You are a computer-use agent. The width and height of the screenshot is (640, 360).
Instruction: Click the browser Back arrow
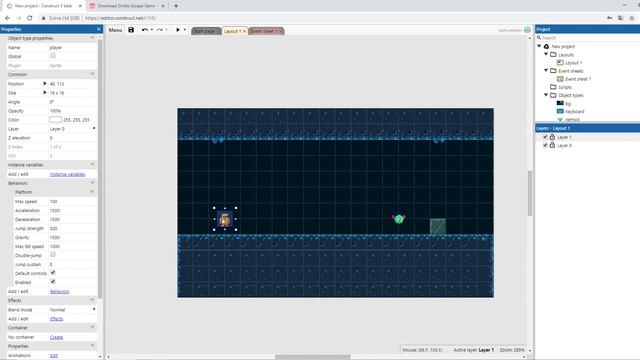click(x=7, y=18)
